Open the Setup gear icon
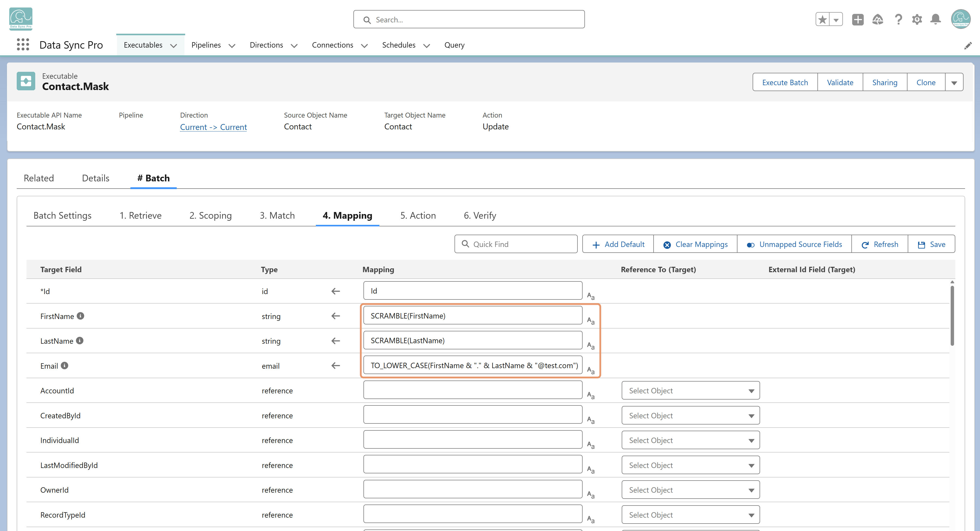 pyautogui.click(x=917, y=19)
